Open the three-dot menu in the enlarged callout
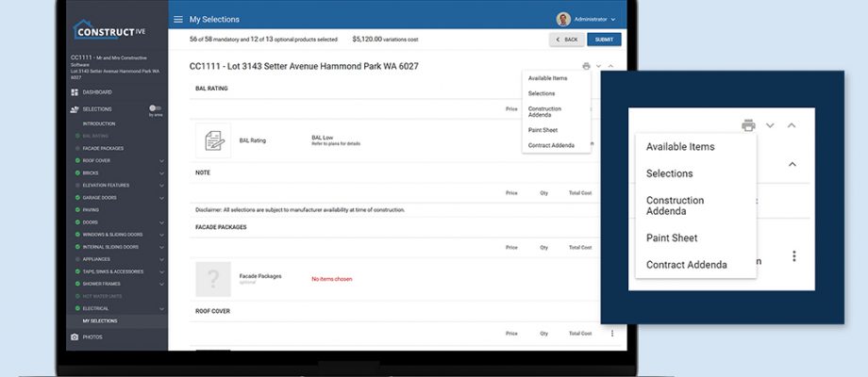The width and height of the screenshot is (868, 377). (793, 256)
